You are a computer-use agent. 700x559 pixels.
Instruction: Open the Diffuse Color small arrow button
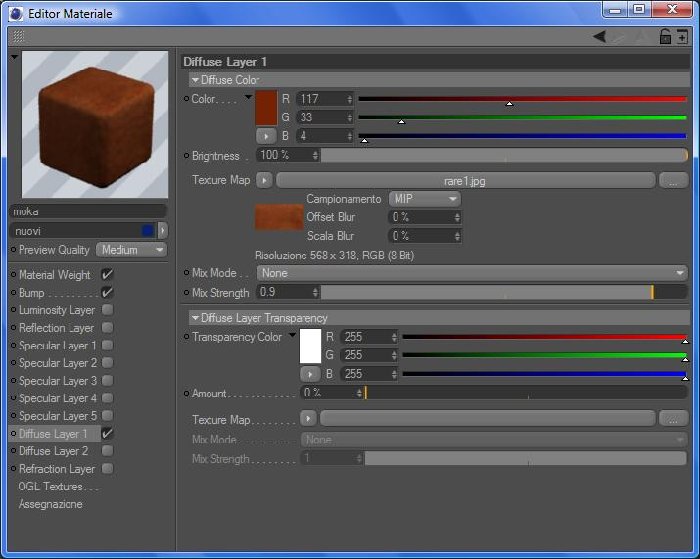coord(266,136)
